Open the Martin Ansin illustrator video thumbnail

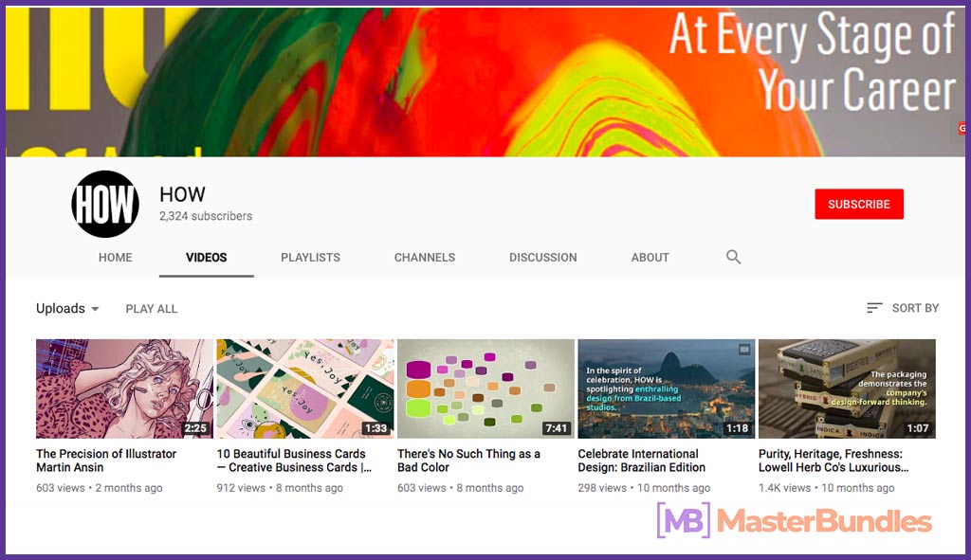tap(124, 388)
